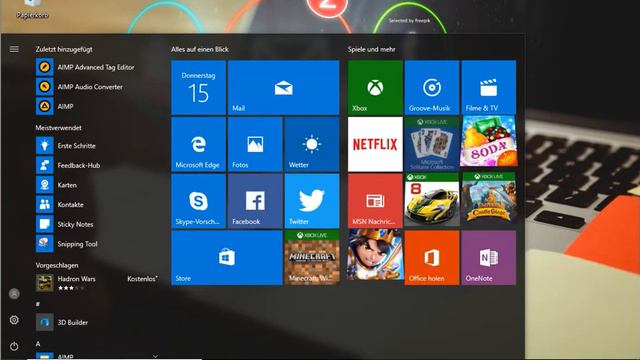Open MSN Nachrichten tile
This screenshot has width=640, height=360.
pos(375,201)
